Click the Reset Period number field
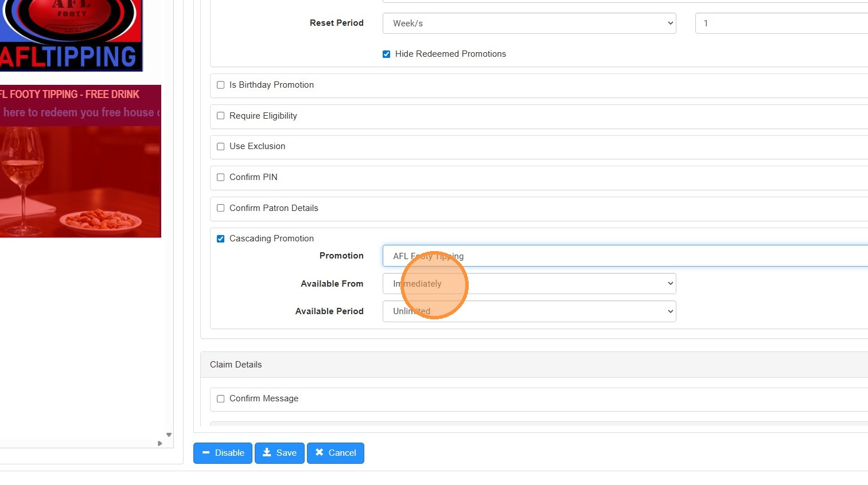 [780, 24]
